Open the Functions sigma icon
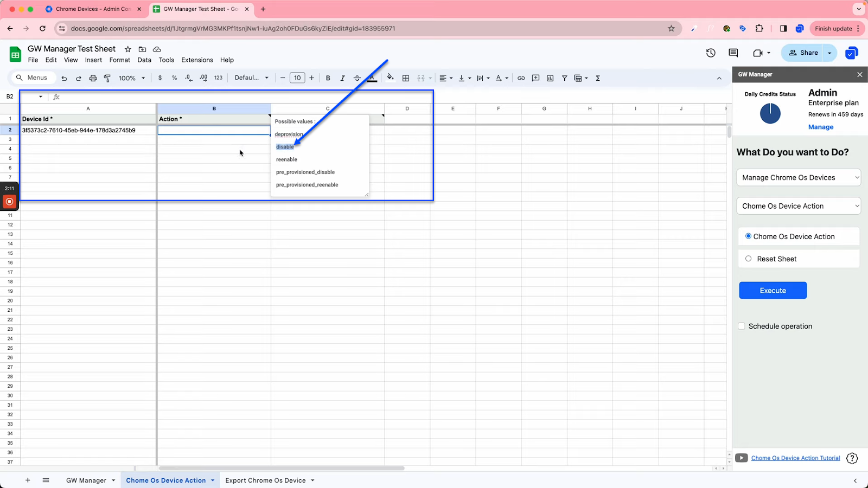868x488 pixels. (x=598, y=78)
